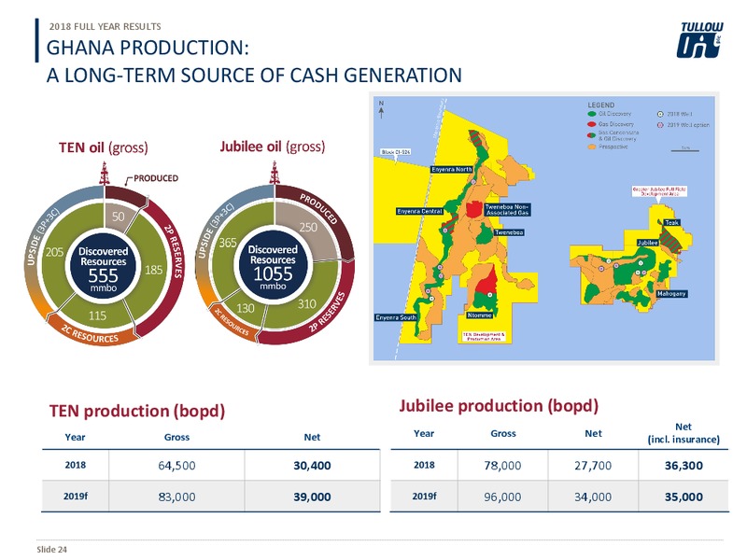Click the 'PRODUCED' ring label on Jubilee chart
747x560 pixels.
[x=318, y=208]
